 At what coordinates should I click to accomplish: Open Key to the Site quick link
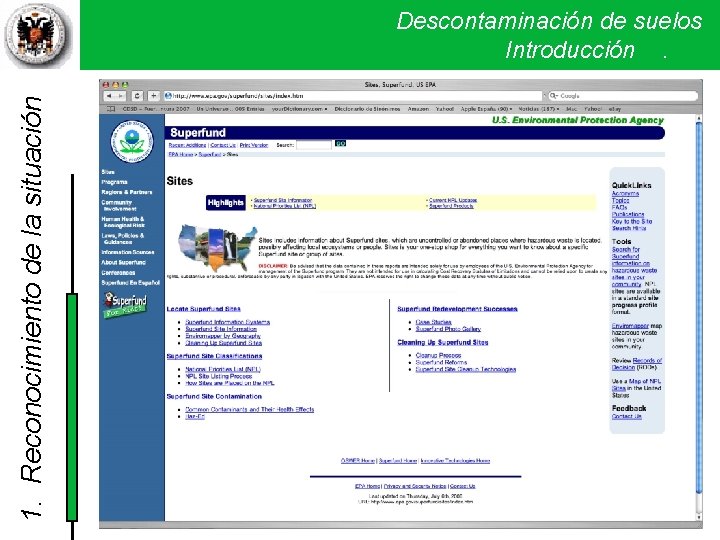pos(632,221)
